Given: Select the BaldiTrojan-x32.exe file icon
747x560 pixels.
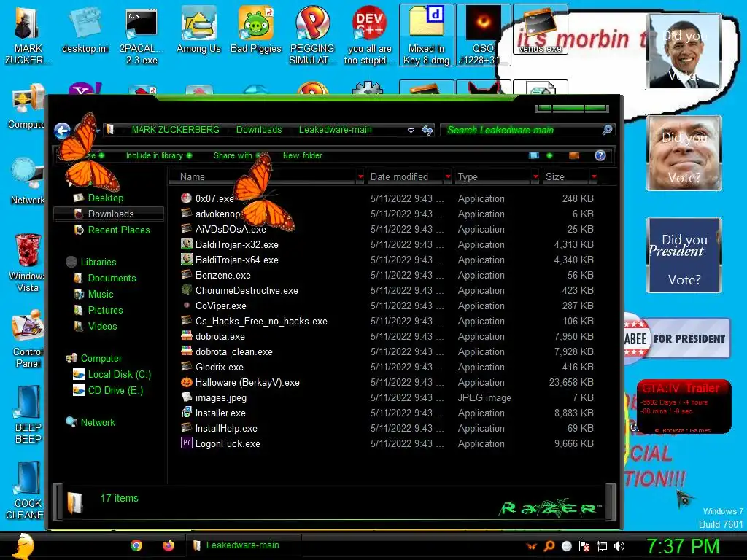Looking at the screenshot, I should (186, 244).
